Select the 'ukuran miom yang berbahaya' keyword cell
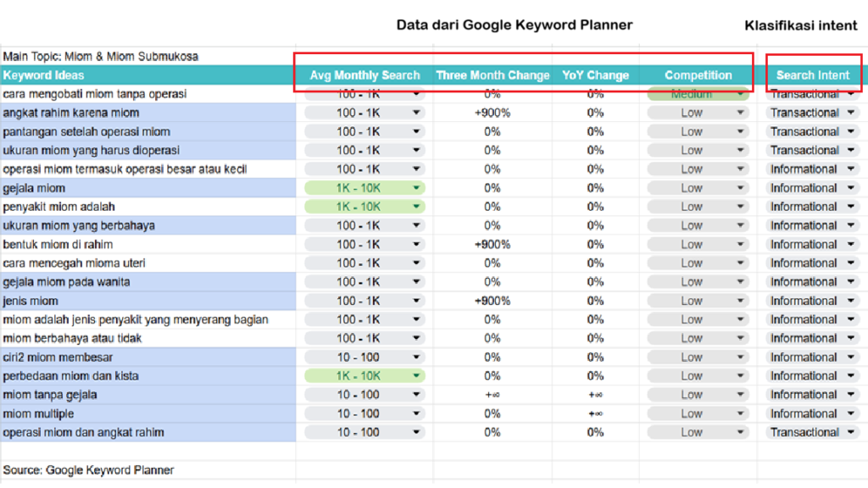 pos(147,225)
